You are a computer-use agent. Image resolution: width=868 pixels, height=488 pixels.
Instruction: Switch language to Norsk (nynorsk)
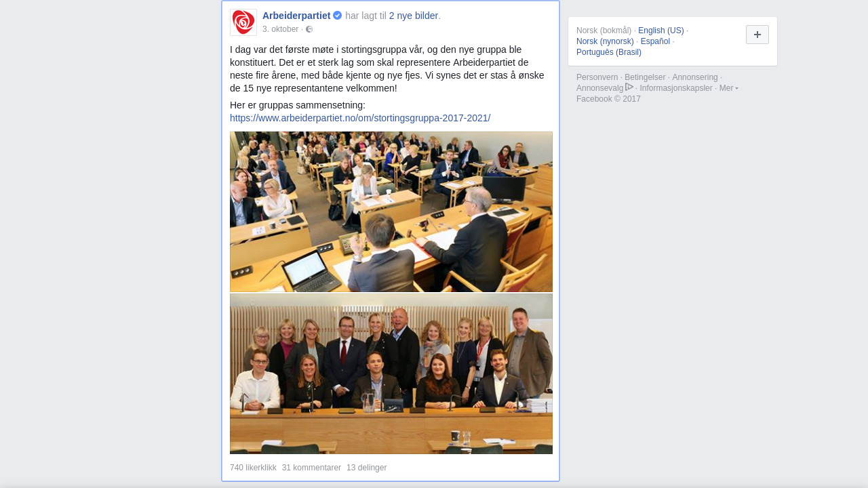click(605, 41)
